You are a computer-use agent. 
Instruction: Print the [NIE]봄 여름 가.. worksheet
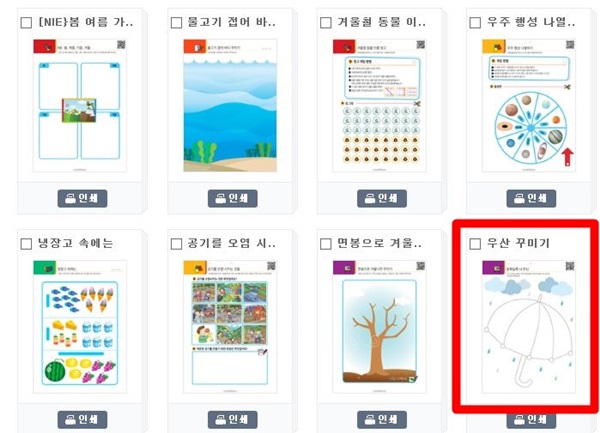click(82, 198)
